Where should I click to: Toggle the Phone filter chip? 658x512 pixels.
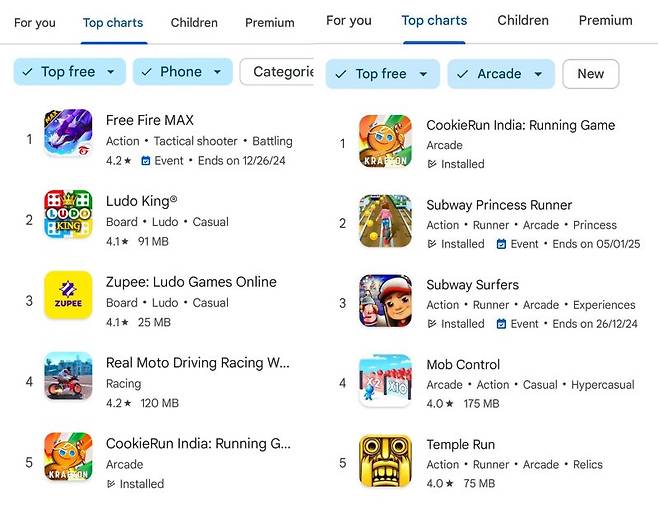point(182,71)
